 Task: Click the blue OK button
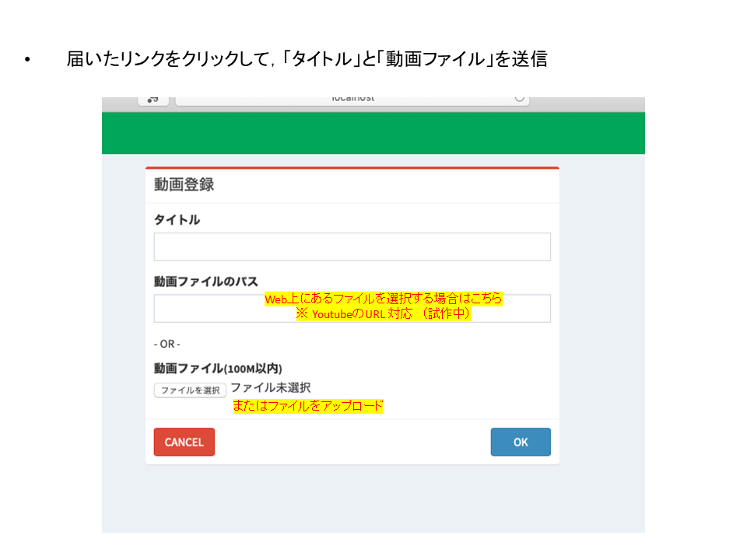coord(520,442)
